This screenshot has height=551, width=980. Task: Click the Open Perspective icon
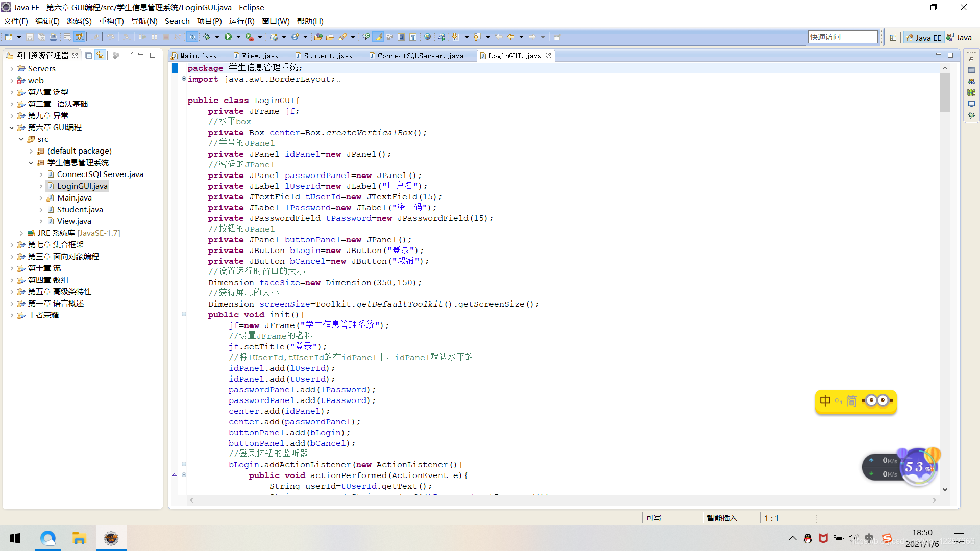(x=893, y=37)
